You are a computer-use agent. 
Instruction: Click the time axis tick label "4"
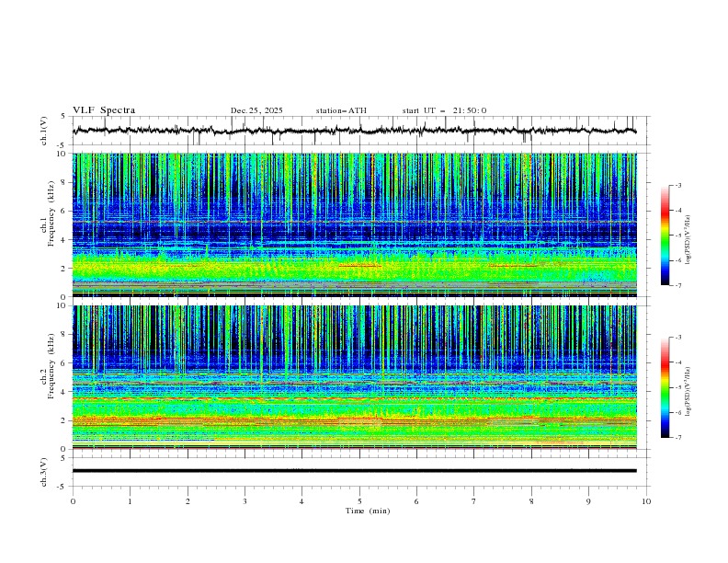(301, 501)
